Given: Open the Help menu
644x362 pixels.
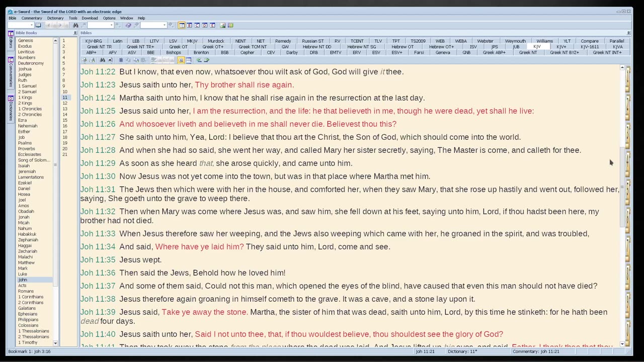Looking at the screenshot, I should pyautogui.click(x=141, y=18).
